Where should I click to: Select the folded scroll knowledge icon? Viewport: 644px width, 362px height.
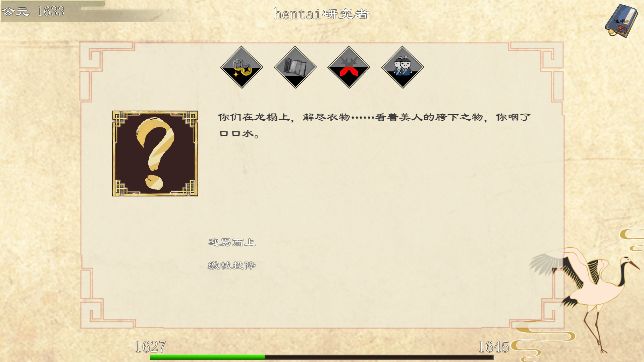(x=295, y=67)
